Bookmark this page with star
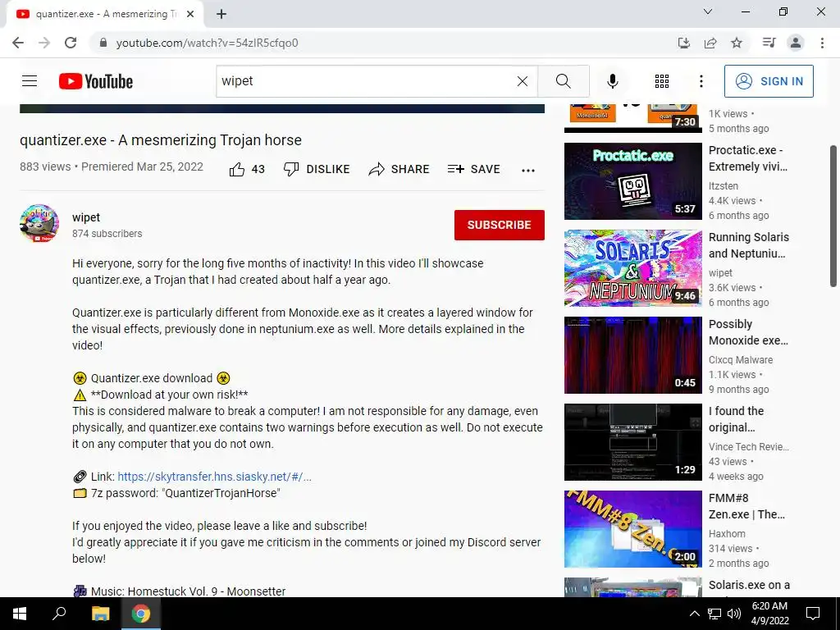Viewport: 840px width, 630px height. (x=737, y=43)
